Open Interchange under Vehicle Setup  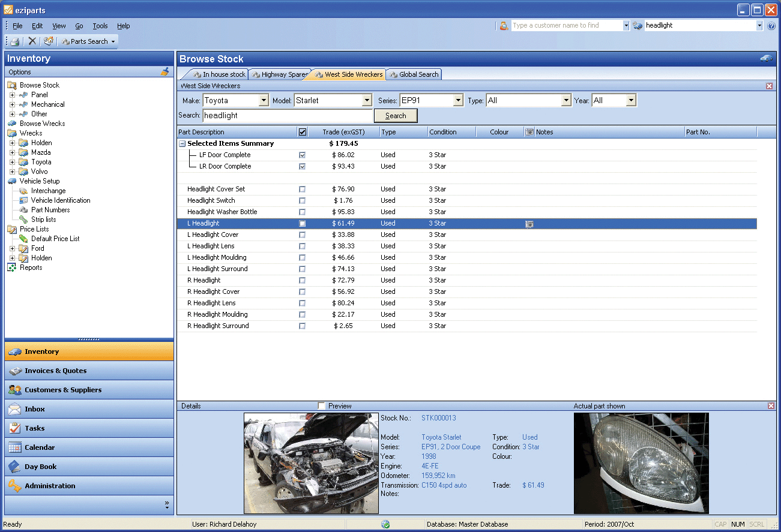click(48, 191)
